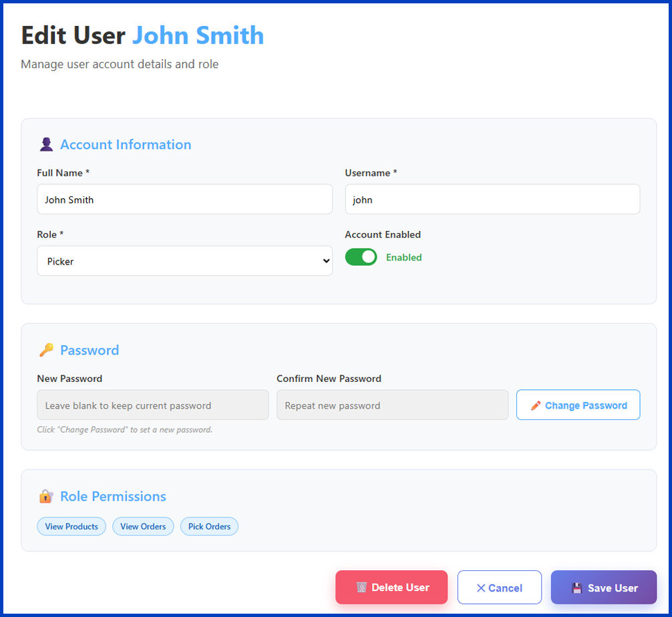Click the 'Edit User' title text
Viewport: 672px width, 617px height.
tap(73, 35)
